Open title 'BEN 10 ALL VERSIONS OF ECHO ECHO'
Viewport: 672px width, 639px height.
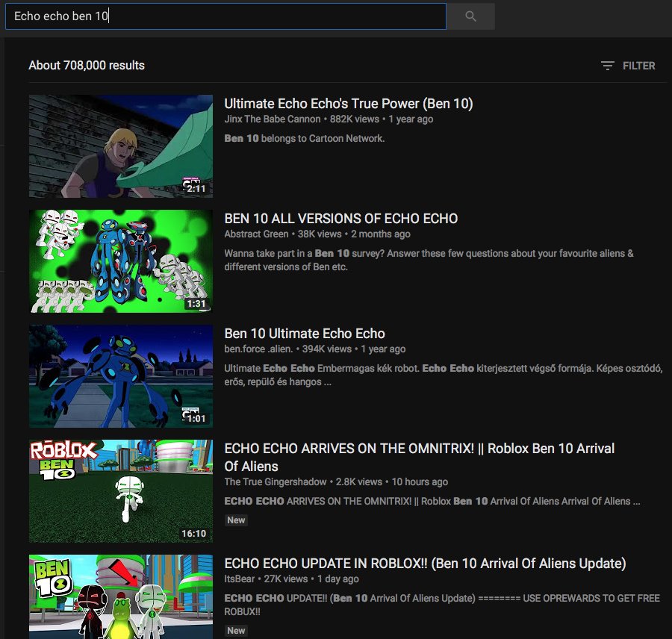click(x=341, y=219)
